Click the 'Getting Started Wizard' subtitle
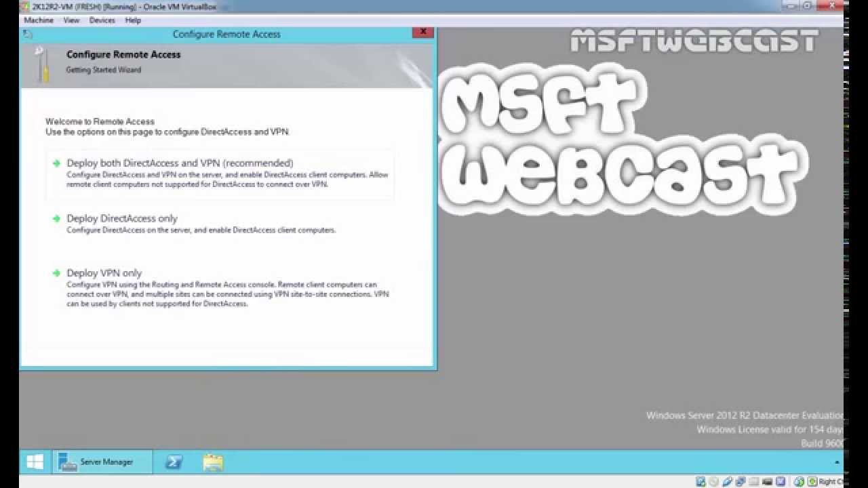Image resolution: width=868 pixels, height=488 pixels. click(104, 70)
